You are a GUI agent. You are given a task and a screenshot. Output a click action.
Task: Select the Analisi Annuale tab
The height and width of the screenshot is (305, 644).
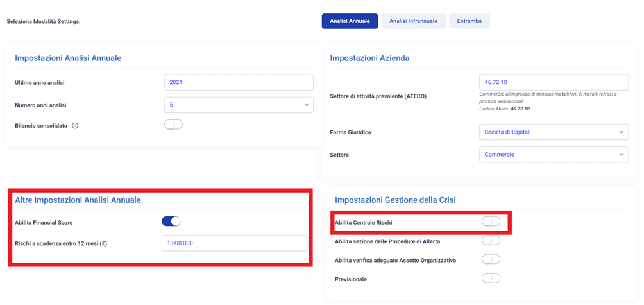[x=350, y=21]
